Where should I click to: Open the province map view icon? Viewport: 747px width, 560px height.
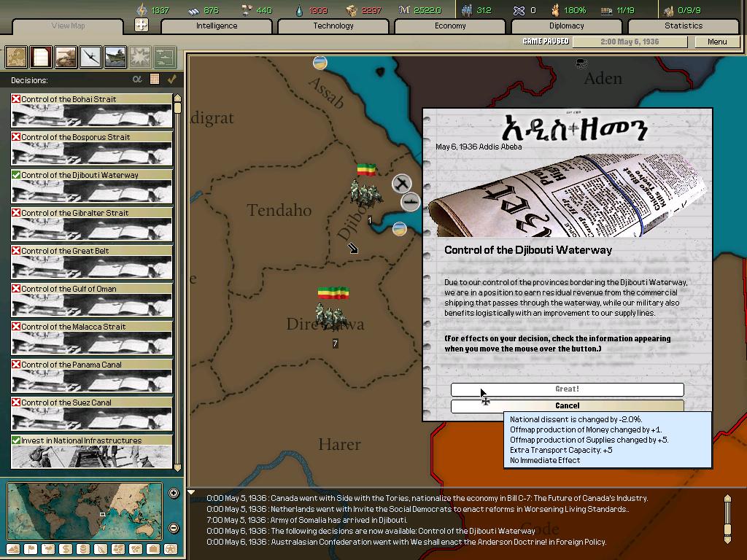coord(16,57)
